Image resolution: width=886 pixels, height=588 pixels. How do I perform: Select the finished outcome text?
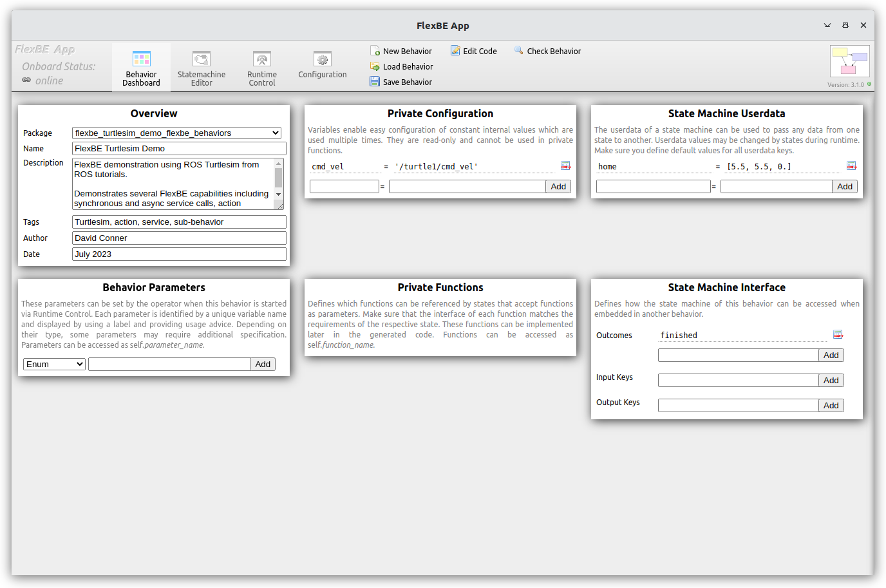[679, 335]
